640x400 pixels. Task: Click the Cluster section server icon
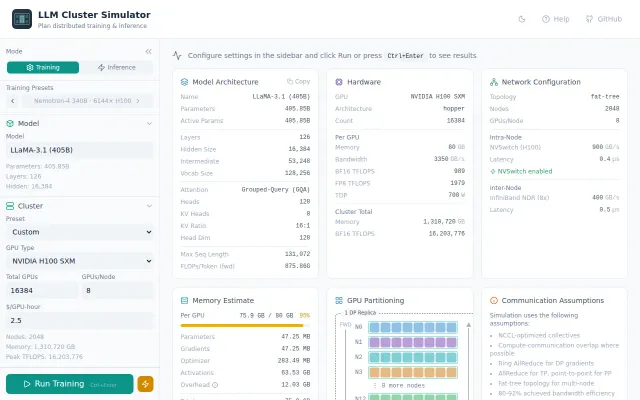tap(10, 206)
